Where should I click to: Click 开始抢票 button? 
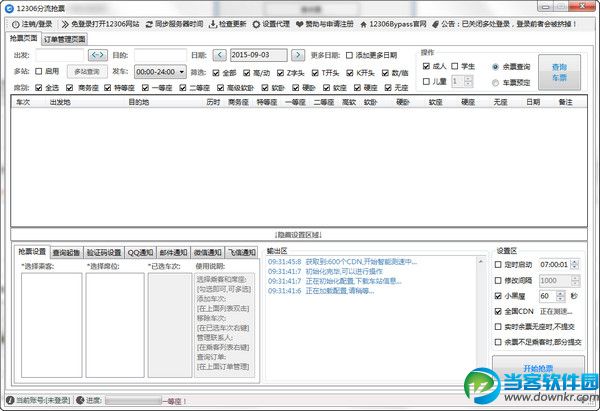click(538, 368)
